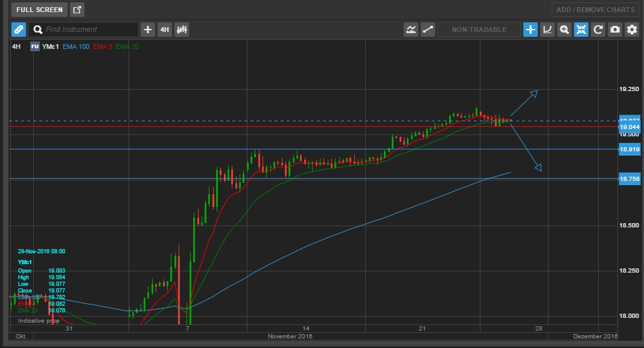This screenshot has width=644, height=348.
Task: Click the NON-TRADABLE button
Action: click(479, 30)
